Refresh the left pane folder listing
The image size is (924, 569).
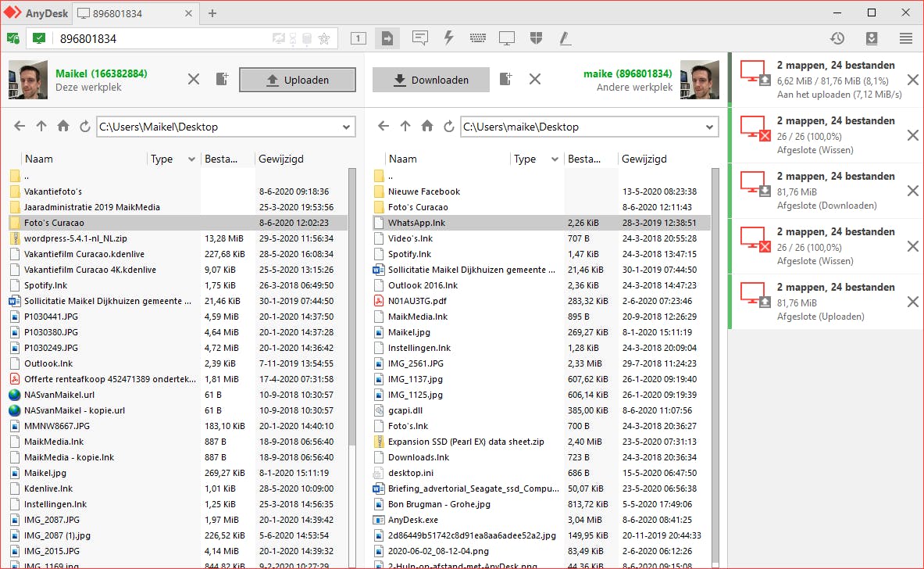point(84,127)
